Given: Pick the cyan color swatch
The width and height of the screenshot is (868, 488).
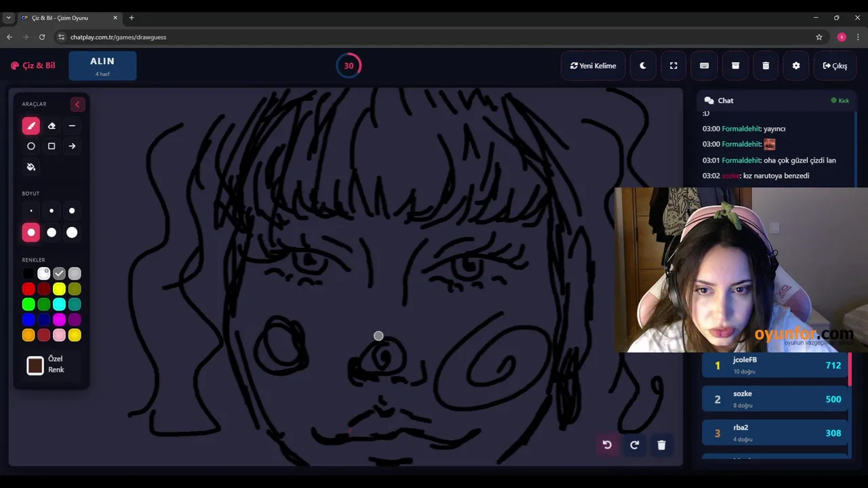Looking at the screenshot, I should (59, 304).
